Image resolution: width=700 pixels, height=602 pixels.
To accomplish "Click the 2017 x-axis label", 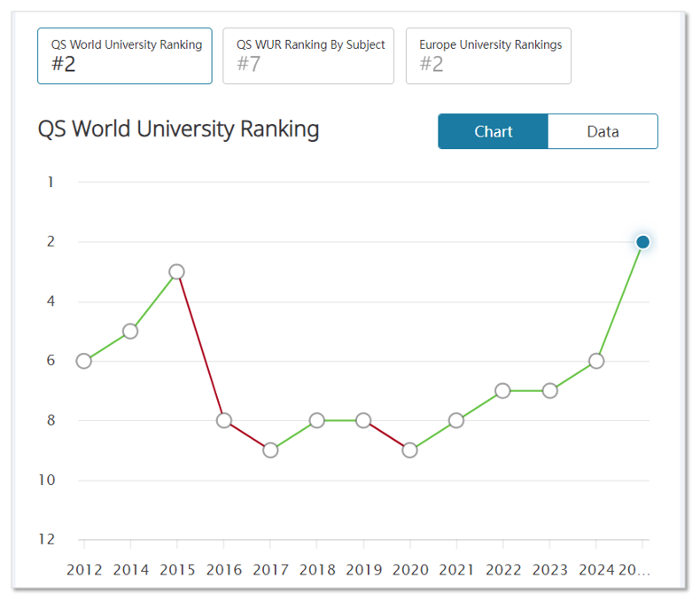I will coord(270,570).
